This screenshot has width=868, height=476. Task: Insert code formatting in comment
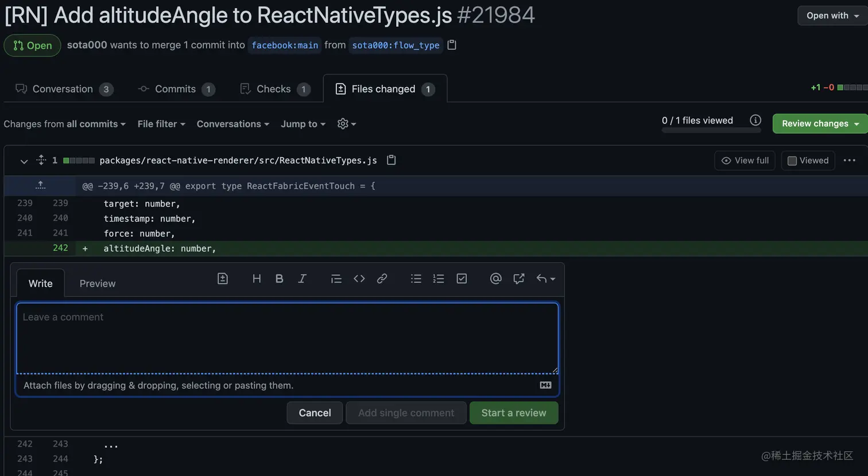point(359,279)
